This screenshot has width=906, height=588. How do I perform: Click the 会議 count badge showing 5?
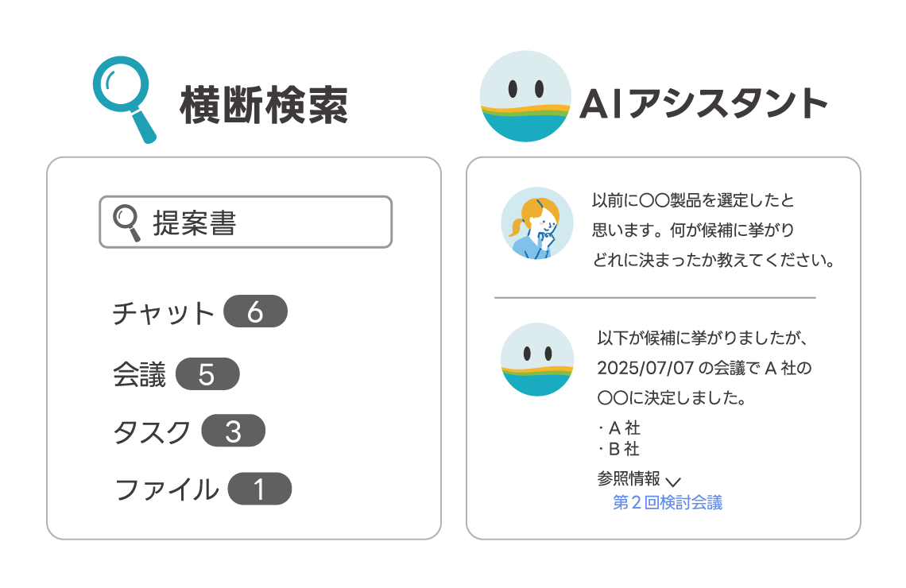click(x=207, y=373)
